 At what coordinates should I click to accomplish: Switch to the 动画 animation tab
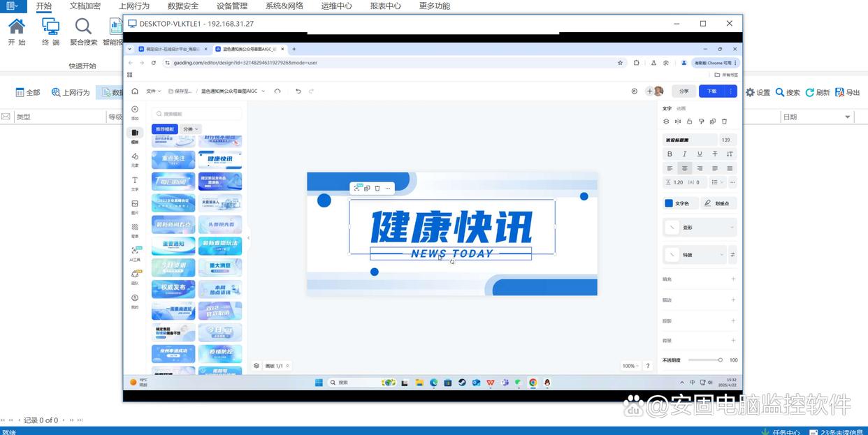pyautogui.click(x=681, y=108)
